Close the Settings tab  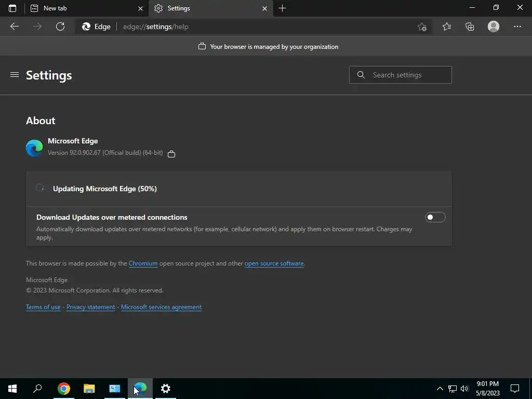(264, 8)
